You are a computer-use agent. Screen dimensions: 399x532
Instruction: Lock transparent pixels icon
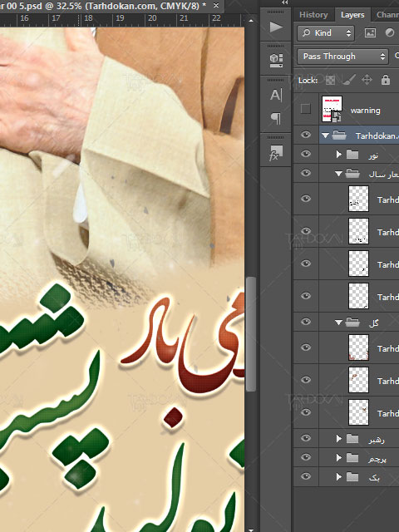[x=330, y=80]
